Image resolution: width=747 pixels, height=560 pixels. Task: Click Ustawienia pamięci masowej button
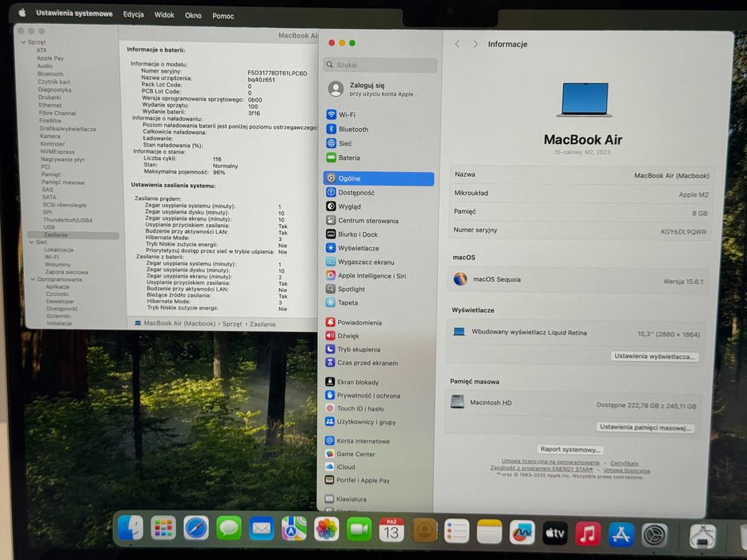tap(645, 427)
